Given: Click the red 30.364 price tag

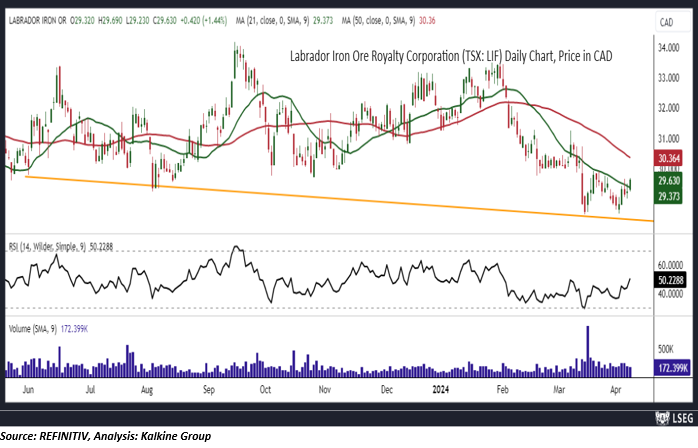Looking at the screenshot, I should pos(669,158).
